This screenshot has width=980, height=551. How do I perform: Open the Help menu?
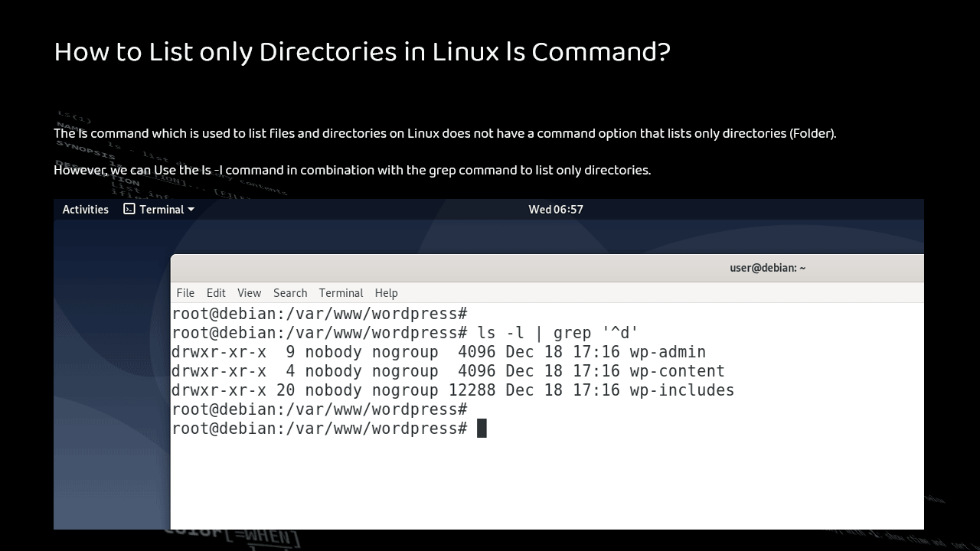pos(386,293)
